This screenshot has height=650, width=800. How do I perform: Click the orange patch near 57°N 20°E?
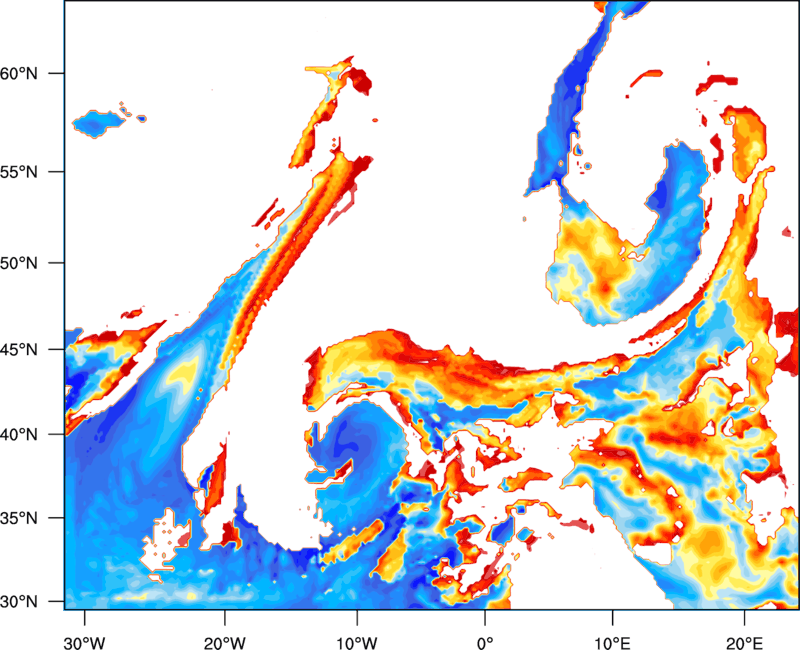pyautogui.click(x=748, y=143)
